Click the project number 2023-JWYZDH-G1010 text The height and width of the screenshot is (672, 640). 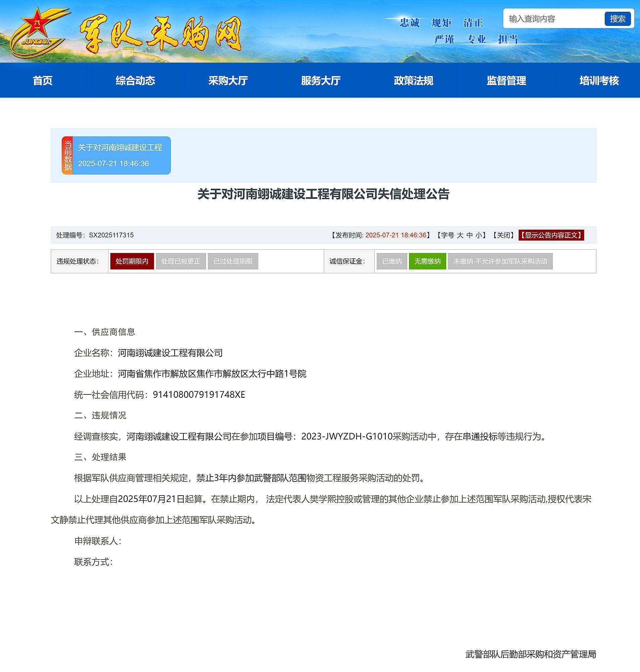tap(347, 436)
